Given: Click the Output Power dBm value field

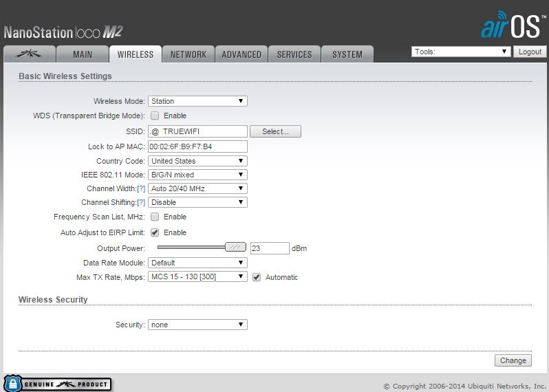Looking at the screenshot, I should tap(270, 248).
